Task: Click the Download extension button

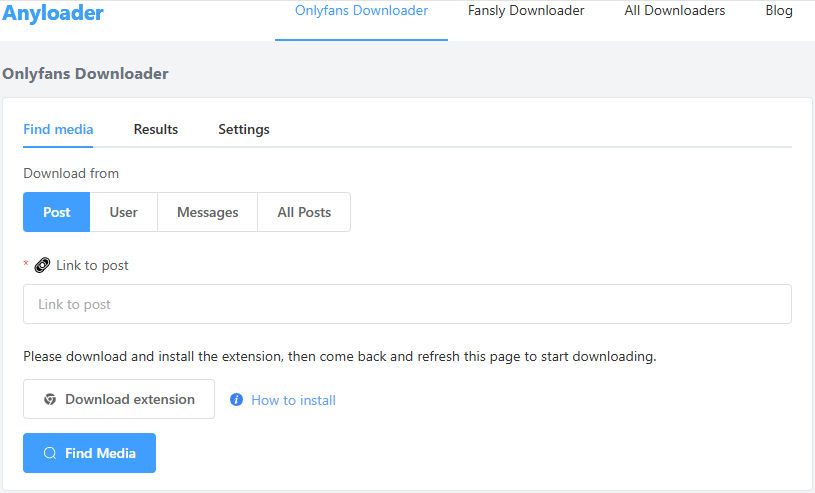Action: [x=119, y=399]
